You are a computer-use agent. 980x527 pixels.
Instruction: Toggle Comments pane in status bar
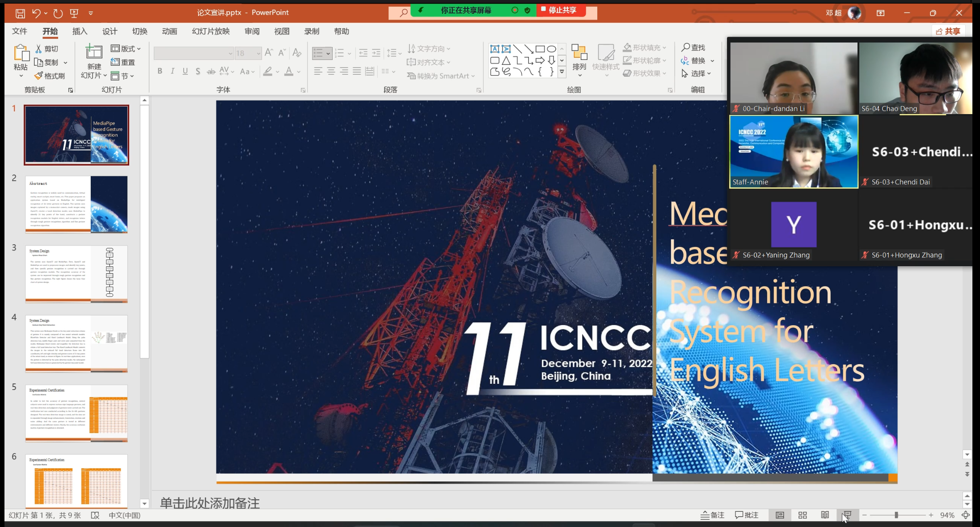pyautogui.click(x=747, y=515)
